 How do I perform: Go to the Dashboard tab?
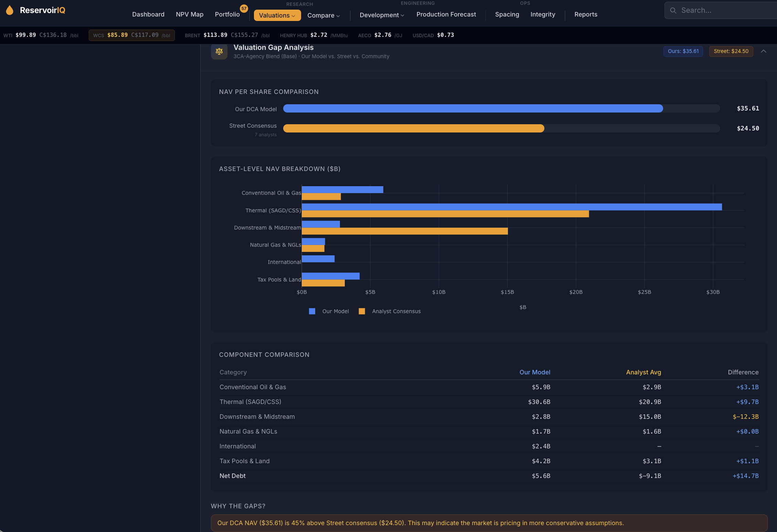coord(148,14)
